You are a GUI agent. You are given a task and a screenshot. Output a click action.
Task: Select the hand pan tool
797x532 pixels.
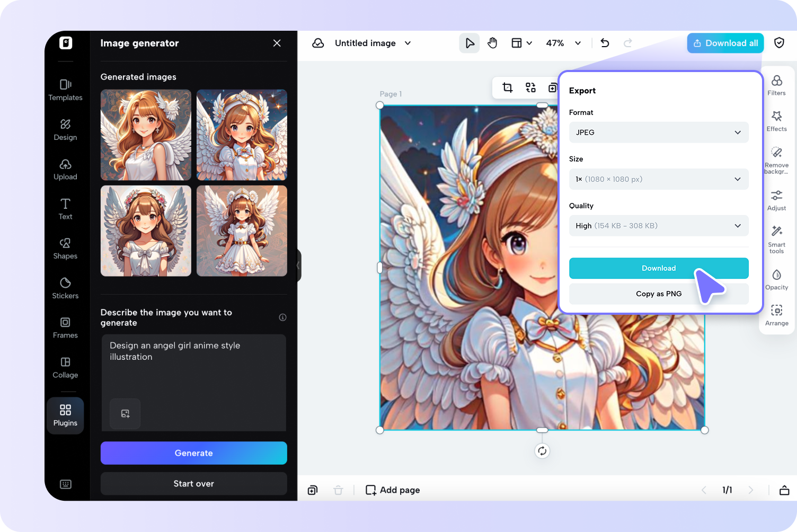[x=492, y=43]
